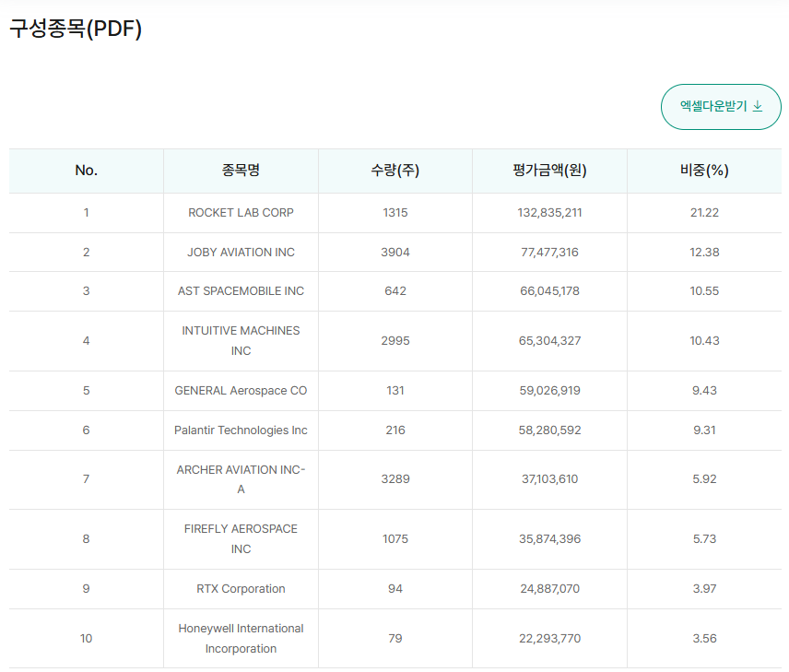Click weight 12.38 for Joby Aviation
789x672 pixels.
(x=704, y=253)
